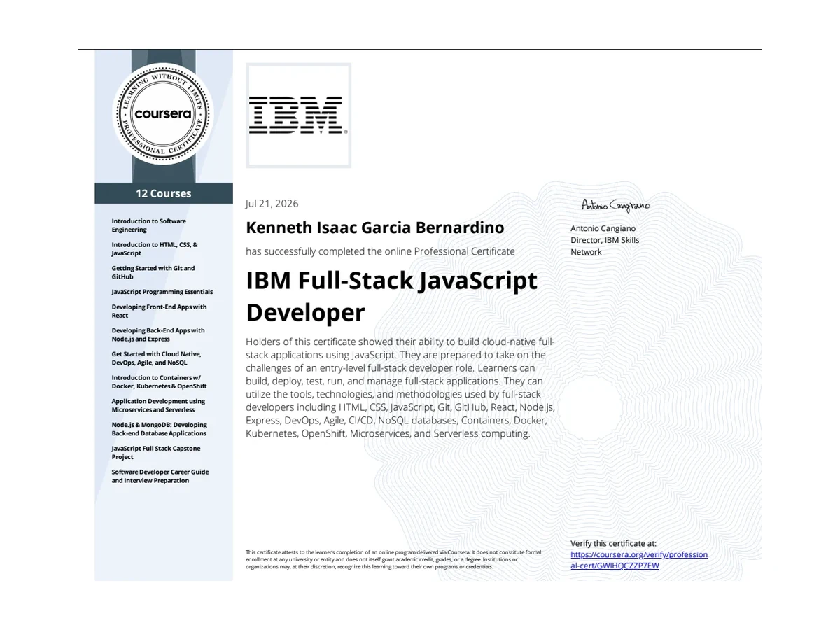
Task: Click 'Developing Front-End Apps with React'
Action: (x=160, y=311)
